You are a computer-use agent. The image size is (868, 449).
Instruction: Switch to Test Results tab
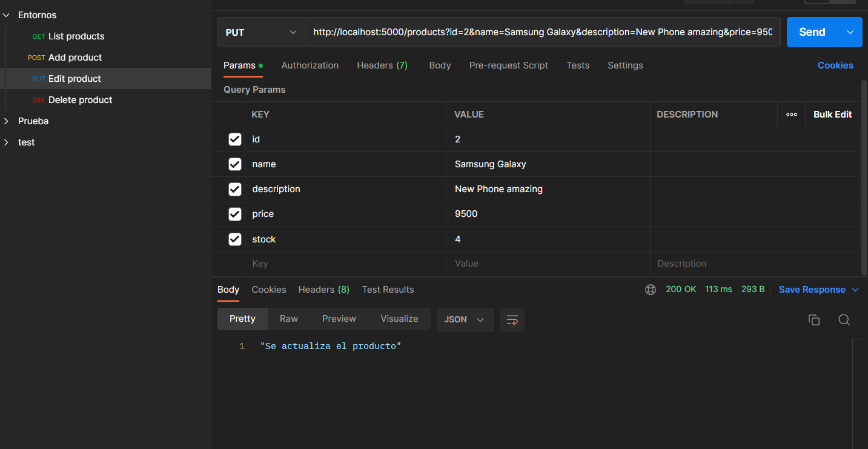(388, 290)
